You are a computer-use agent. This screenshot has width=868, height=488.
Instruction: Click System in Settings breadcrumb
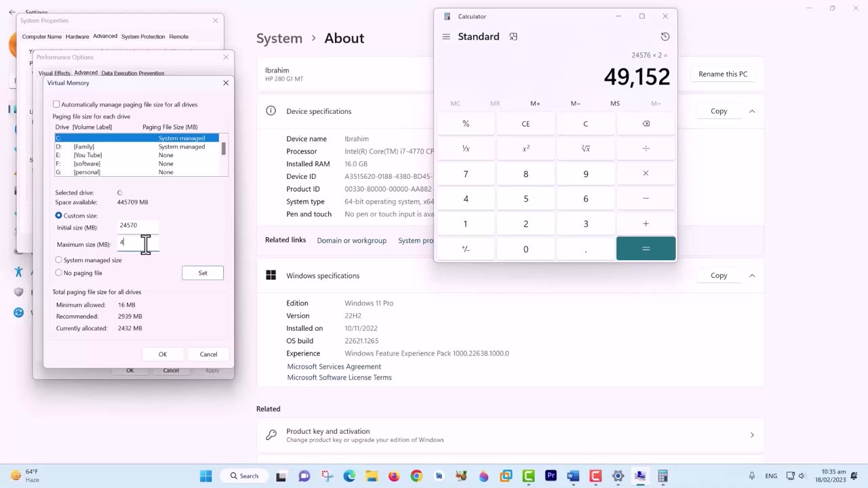279,38
